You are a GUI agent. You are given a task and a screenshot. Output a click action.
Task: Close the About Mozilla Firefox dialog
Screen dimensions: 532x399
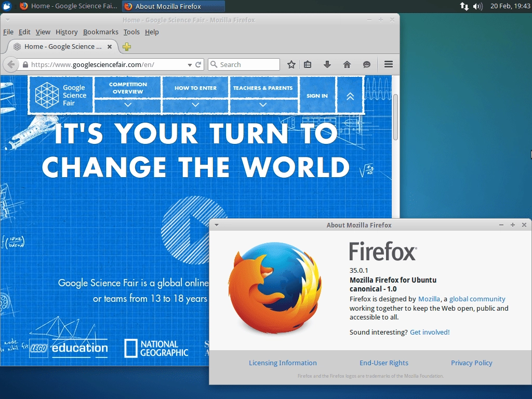tap(524, 225)
